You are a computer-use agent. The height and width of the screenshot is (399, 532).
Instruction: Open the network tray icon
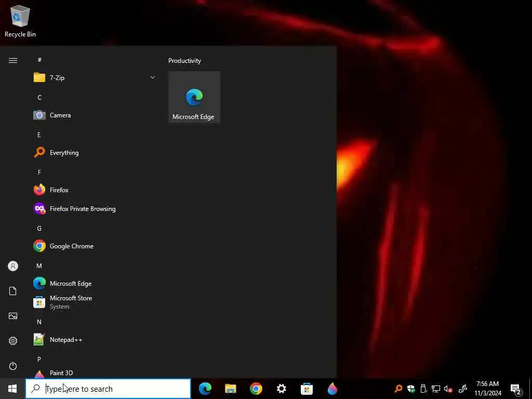click(436, 389)
